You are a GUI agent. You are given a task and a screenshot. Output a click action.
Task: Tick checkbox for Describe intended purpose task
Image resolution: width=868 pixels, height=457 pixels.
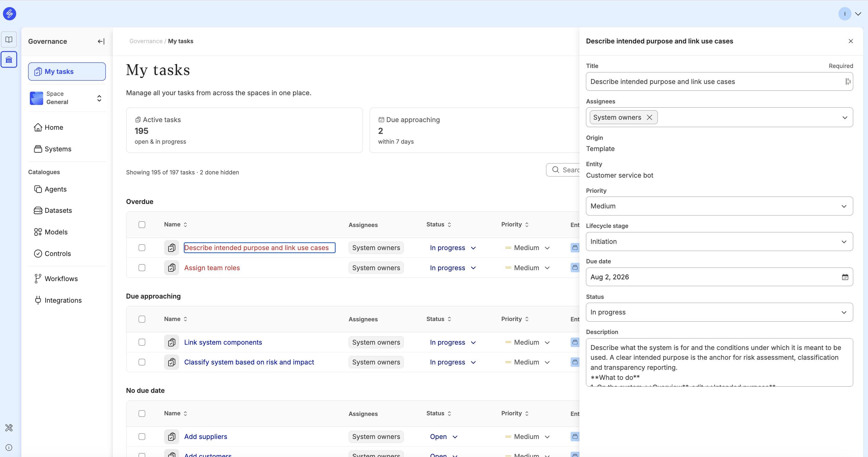click(x=142, y=248)
